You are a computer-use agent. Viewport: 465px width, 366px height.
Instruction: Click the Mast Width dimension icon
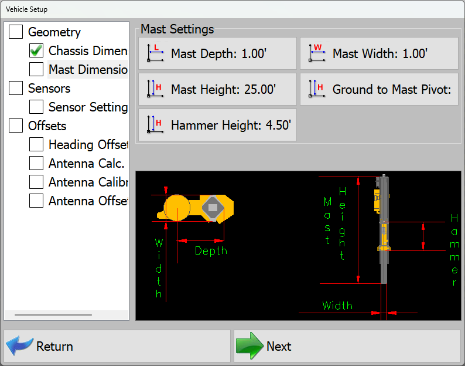coord(317,53)
